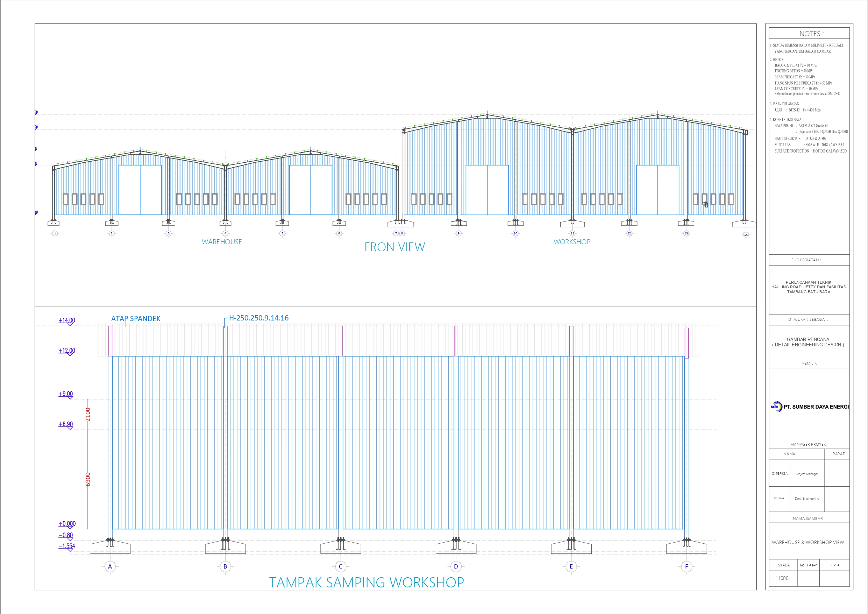Click grid bubble D marker
The image size is (868, 614).
coord(456,566)
